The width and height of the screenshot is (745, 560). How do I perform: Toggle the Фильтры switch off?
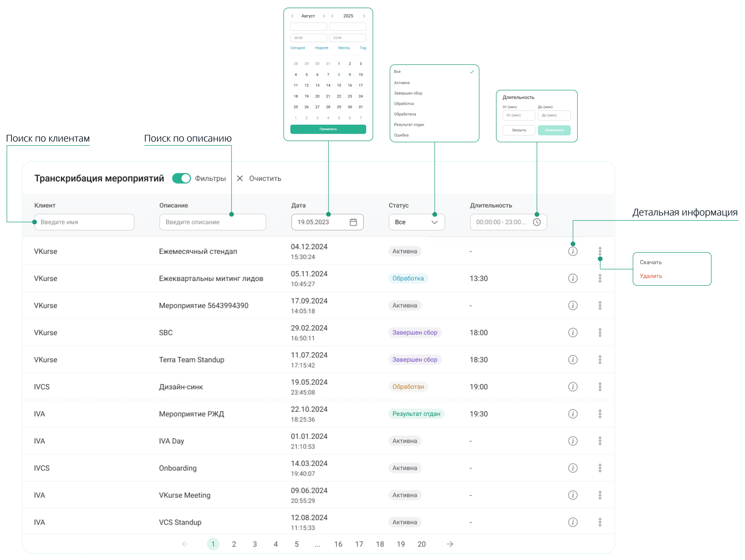click(x=181, y=178)
